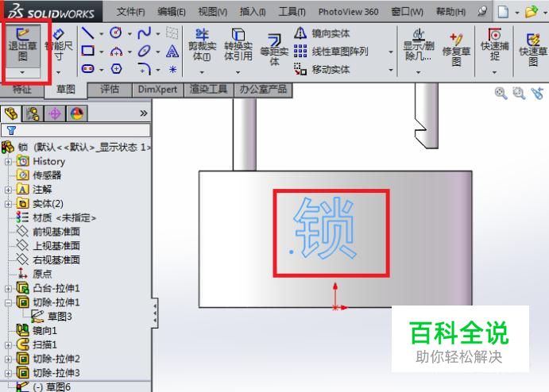549x392 pixels.
Task: Click the Zoom to Fit magnifier icon
Action: click(x=501, y=94)
